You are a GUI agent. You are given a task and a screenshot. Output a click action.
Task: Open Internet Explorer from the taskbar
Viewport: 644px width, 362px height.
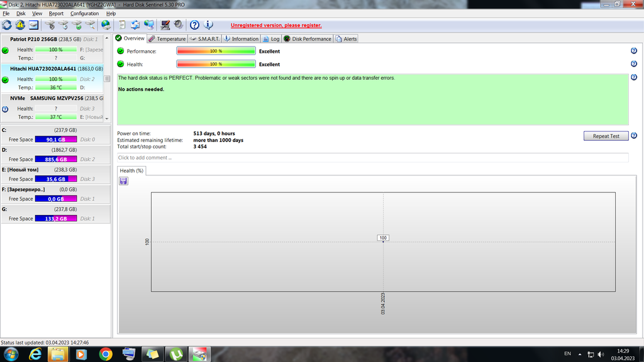(x=35, y=354)
